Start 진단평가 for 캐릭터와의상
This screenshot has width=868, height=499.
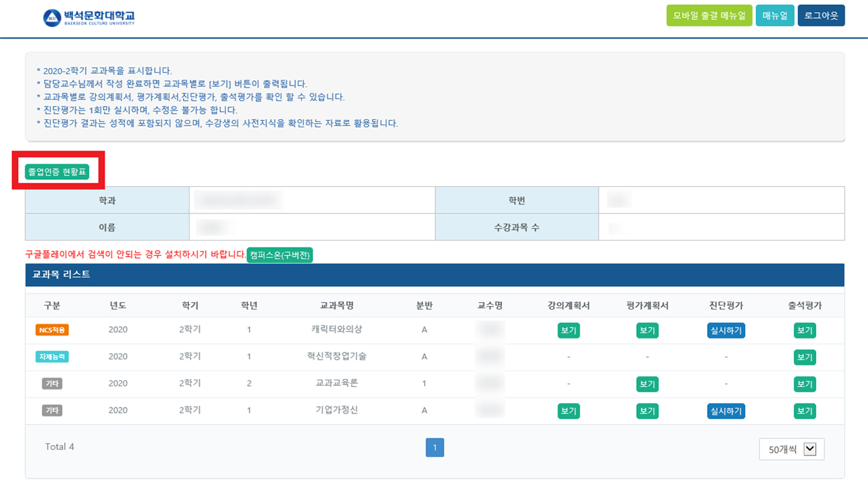click(x=726, y=330)
